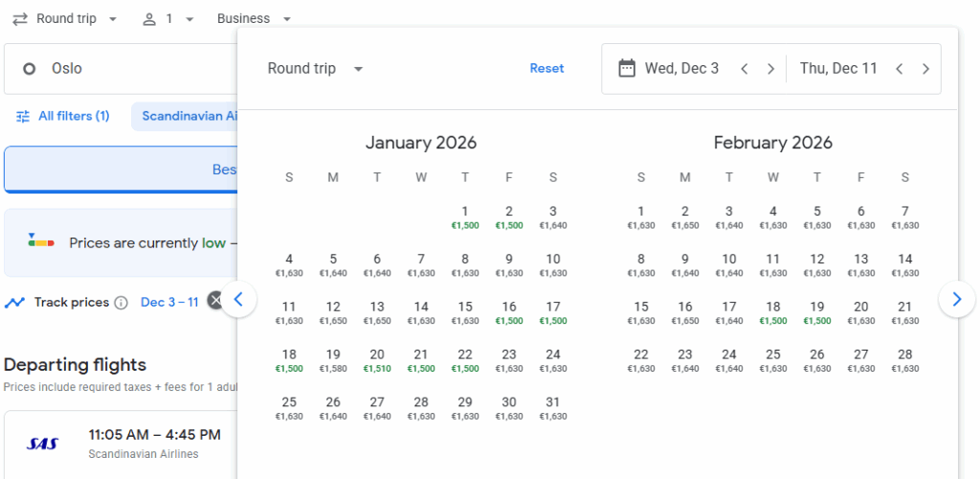Choose February 18 on the calendar
The image size is (980, 479).
[773, 312]
